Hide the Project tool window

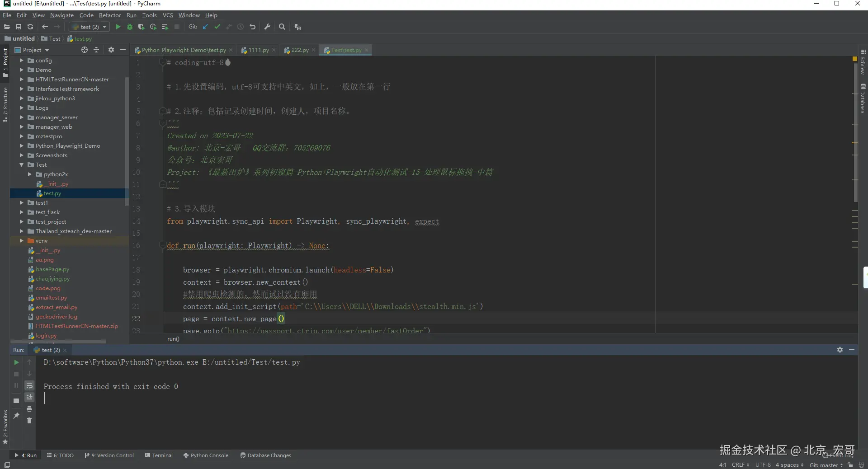click(123, 50)
